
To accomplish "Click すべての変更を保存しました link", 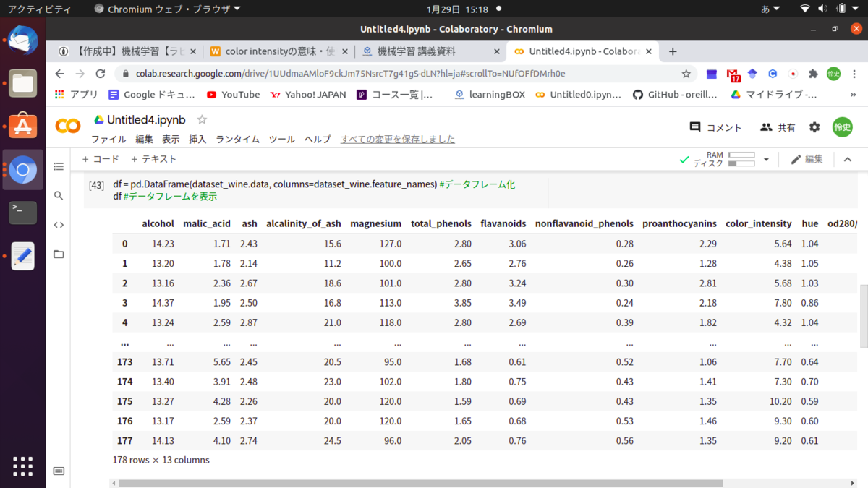I will click(398, 140).
